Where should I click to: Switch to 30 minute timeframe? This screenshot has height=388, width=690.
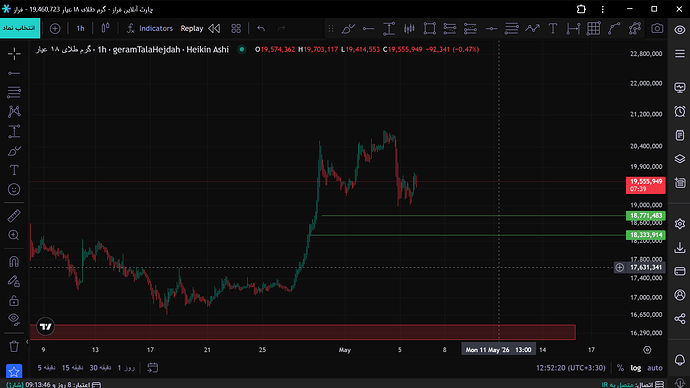click(100, 368)
